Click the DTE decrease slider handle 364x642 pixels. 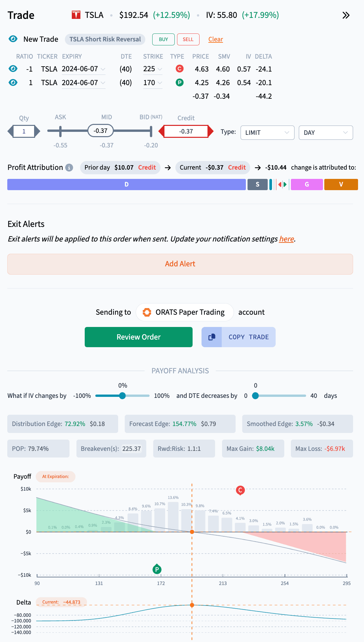click(x=255, y=396)
